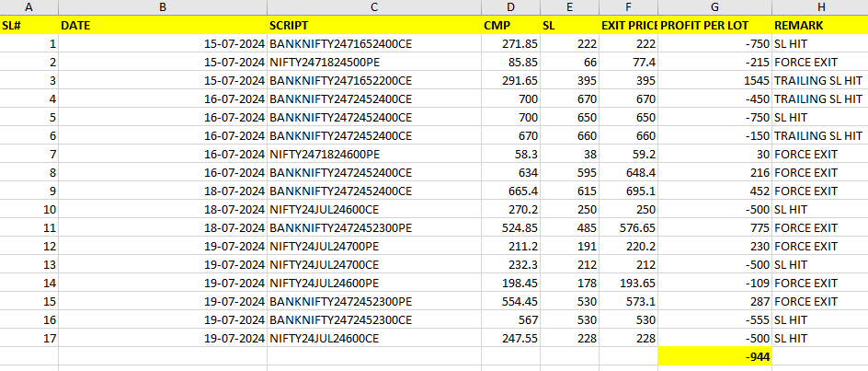Select SL# cell 10
The height and width of the screenshot is (371, 868).
click(29, 210)
